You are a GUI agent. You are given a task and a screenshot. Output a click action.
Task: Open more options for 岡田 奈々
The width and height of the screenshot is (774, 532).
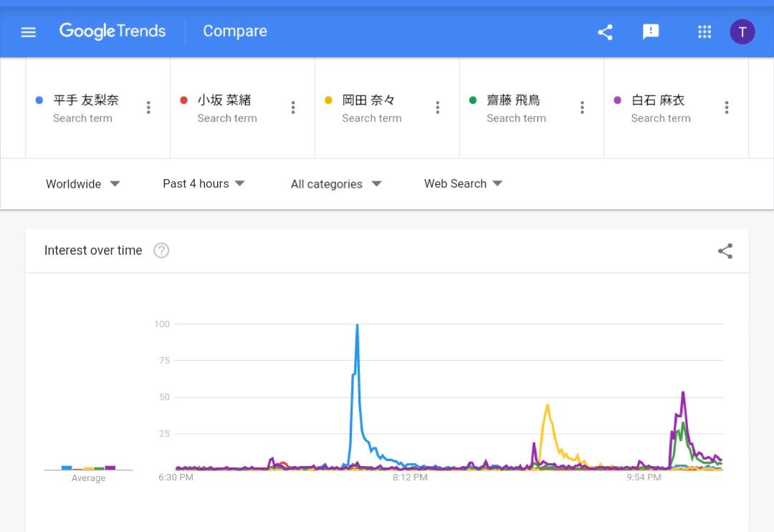coord(438,107)
